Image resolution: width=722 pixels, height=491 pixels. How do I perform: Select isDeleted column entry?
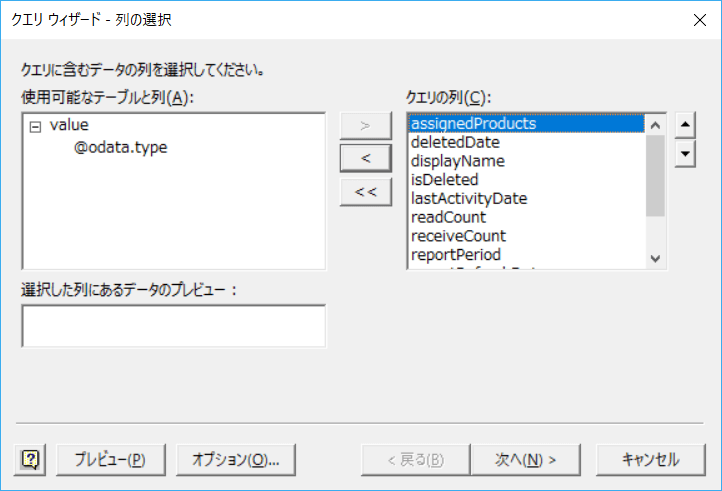tap(444, 180)
